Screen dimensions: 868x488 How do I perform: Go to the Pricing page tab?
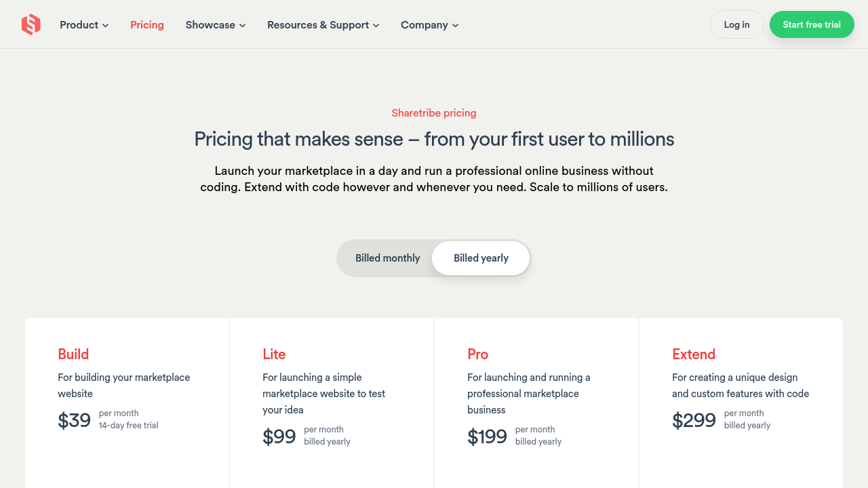[147, 25]
